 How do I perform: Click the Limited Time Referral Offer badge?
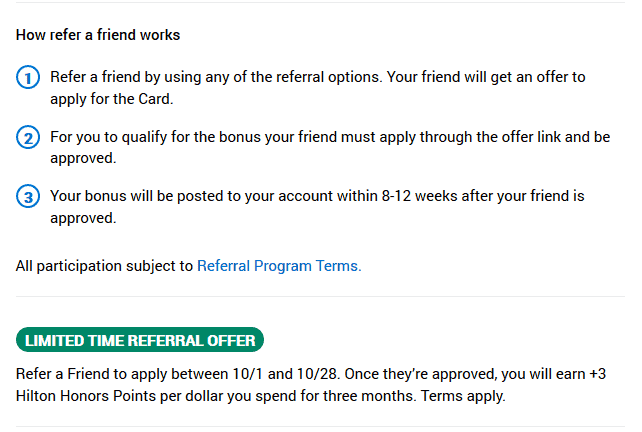click(140, 340)
